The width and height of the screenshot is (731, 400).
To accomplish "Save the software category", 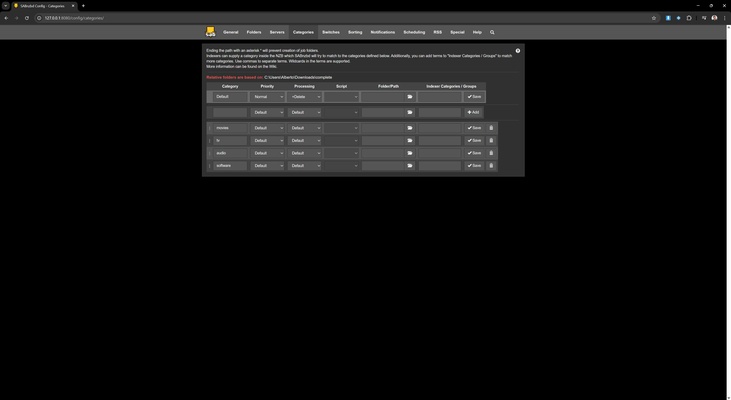I will [x=474, y=166].
